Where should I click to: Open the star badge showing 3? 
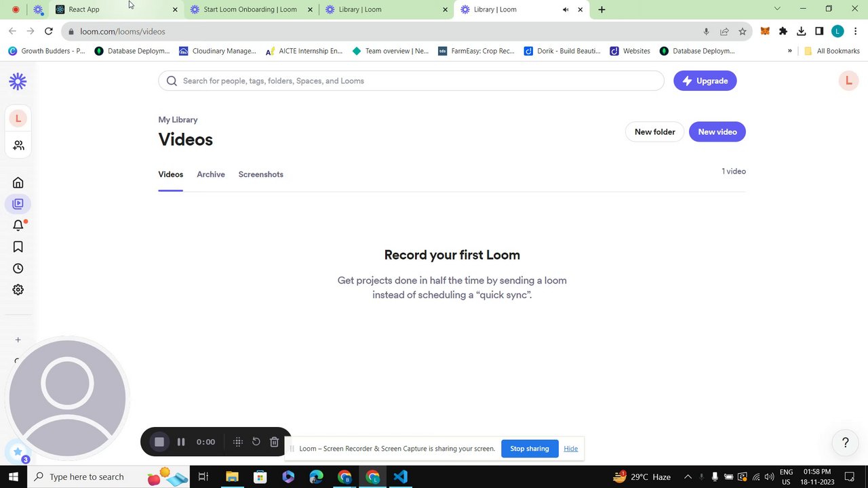18,453
